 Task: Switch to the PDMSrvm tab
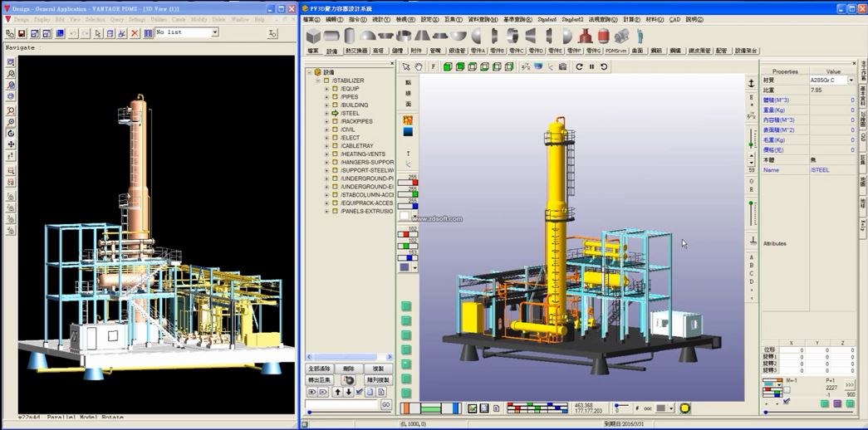tap(615, 51)
